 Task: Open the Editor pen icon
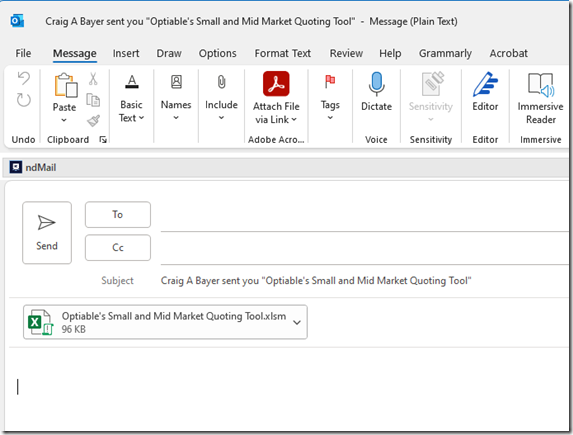[x=485, y=84]
